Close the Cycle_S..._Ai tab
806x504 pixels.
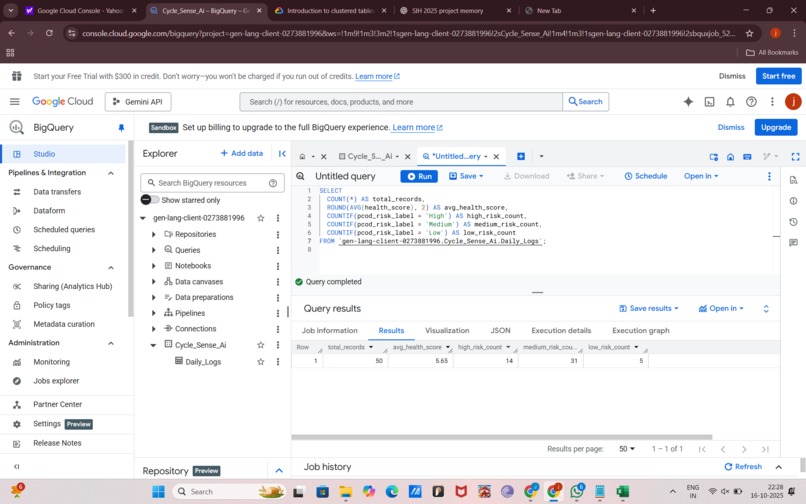click(x=408, y=157)
